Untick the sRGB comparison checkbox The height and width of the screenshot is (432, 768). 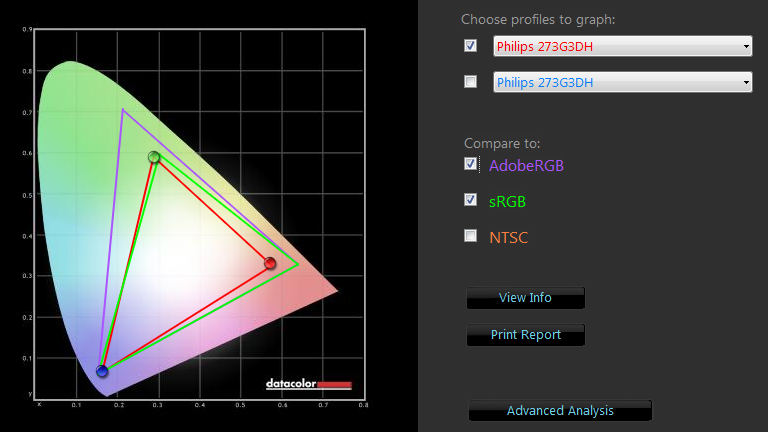pyautogui.click(x=471, y=200)
